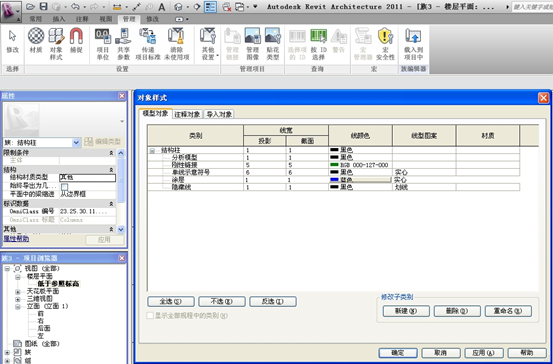Click 应用(A) button in dialog
Viewport: 553px width, 364px height.
tap(484, 353)
